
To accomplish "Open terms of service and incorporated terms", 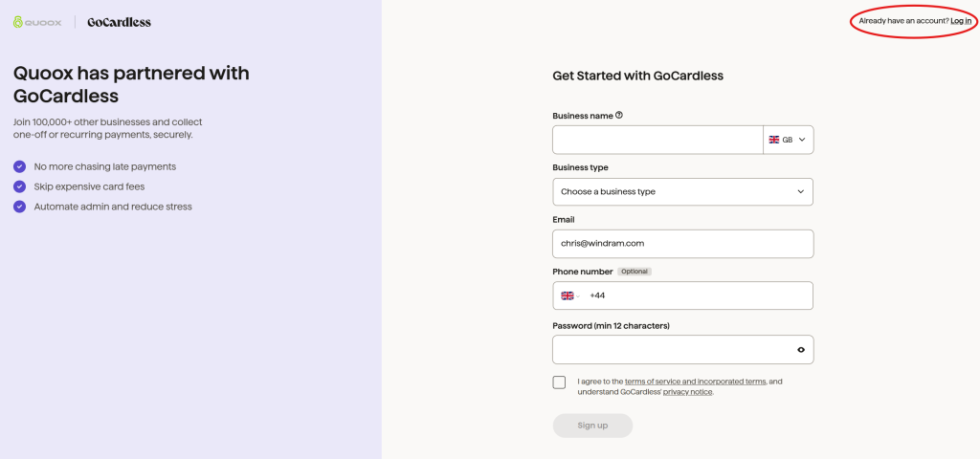I will pos(695,382).
